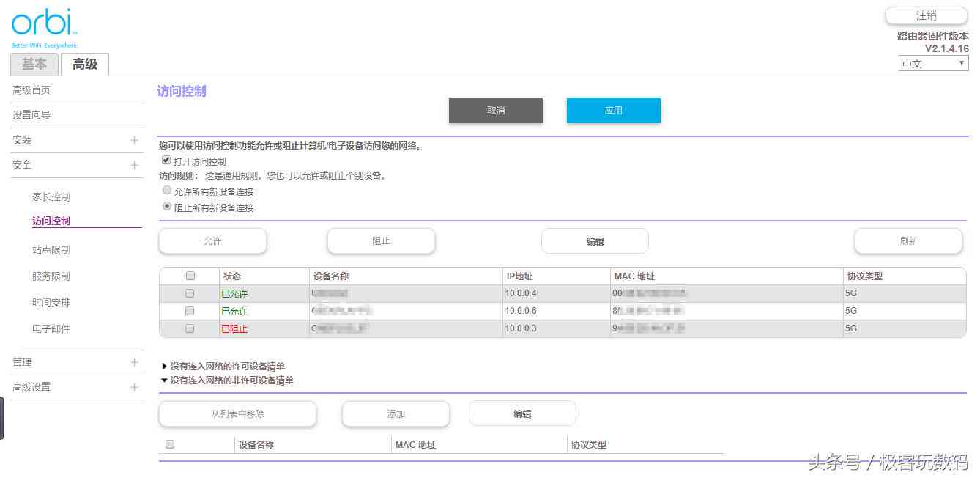The width and height of the screenshot is (980, 478).
Task: Click the 刷新 refresh button
Action: [908, 241]
